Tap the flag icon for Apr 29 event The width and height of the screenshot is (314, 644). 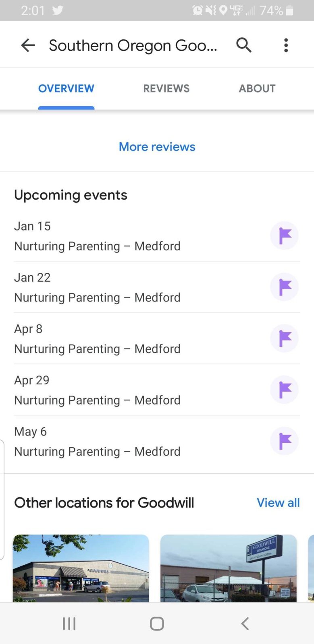click(284, 390)
